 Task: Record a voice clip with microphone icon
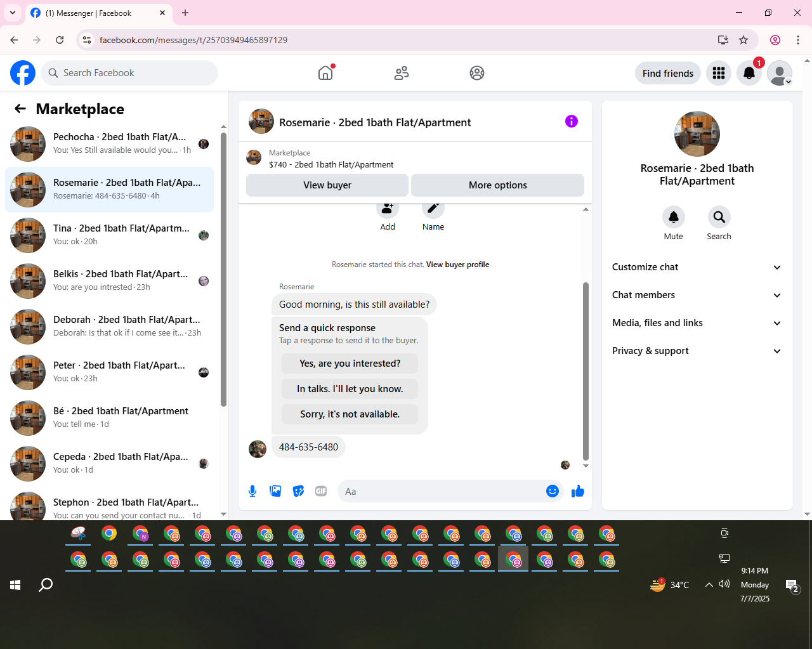[x=252, y=491]
